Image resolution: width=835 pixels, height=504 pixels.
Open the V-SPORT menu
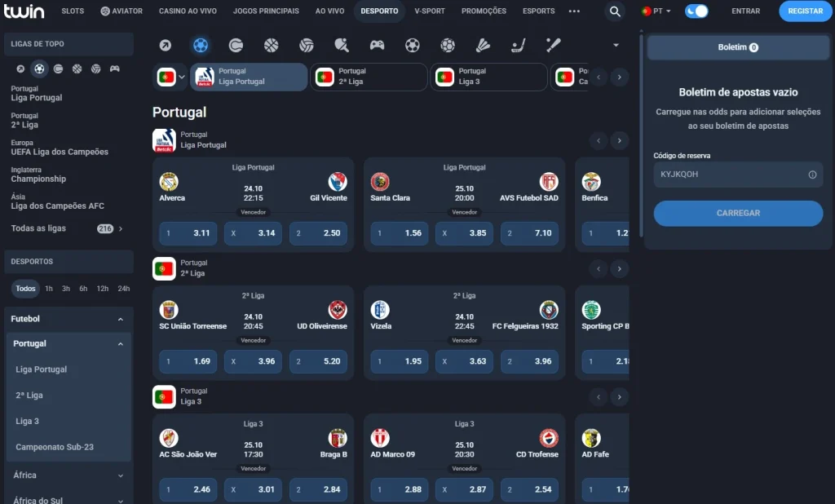(430, 11)
